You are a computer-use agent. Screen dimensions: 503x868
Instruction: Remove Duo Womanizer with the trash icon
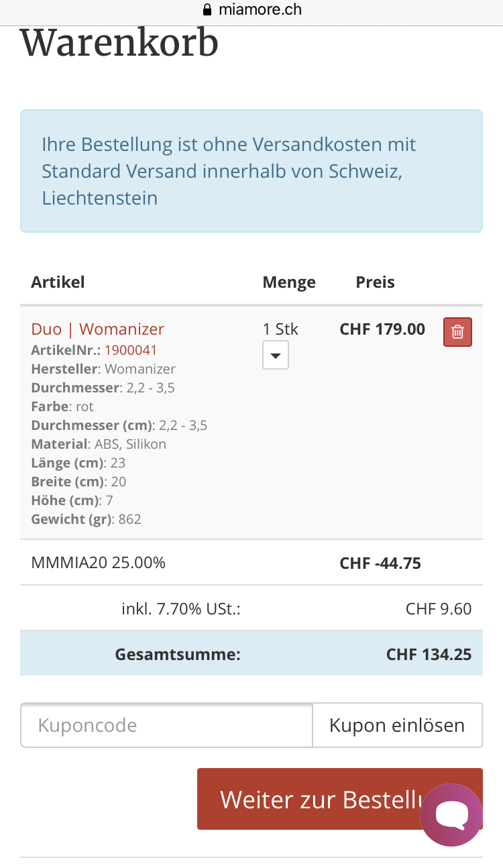(457, 331)
